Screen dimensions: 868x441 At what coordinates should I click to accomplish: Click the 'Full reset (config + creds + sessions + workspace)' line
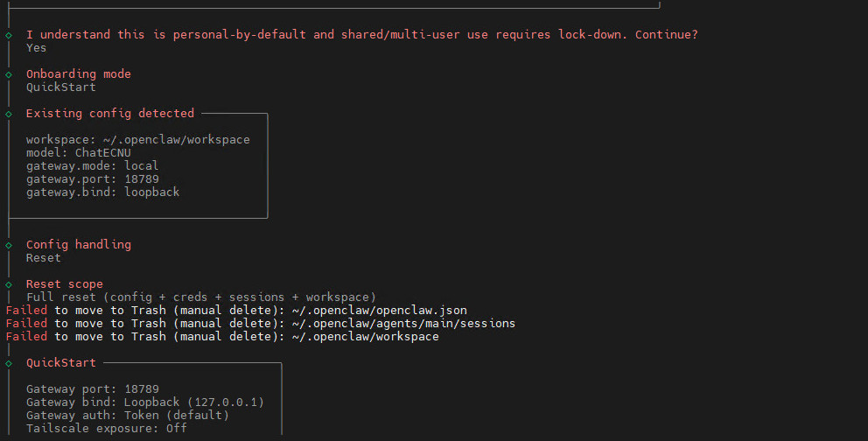[x=201, y=297]
